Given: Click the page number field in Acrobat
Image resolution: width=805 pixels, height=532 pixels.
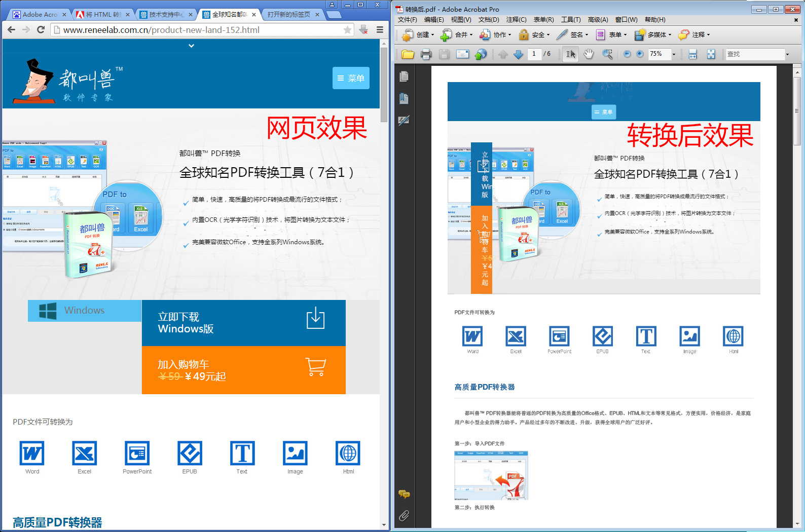Looking at the screenshot, I should tap(534, 54).
